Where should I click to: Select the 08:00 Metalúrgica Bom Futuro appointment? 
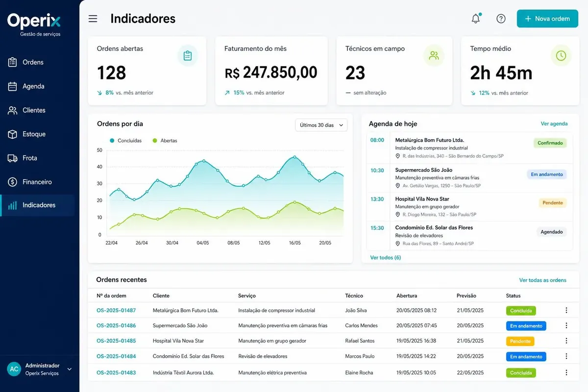click(469, 148)
